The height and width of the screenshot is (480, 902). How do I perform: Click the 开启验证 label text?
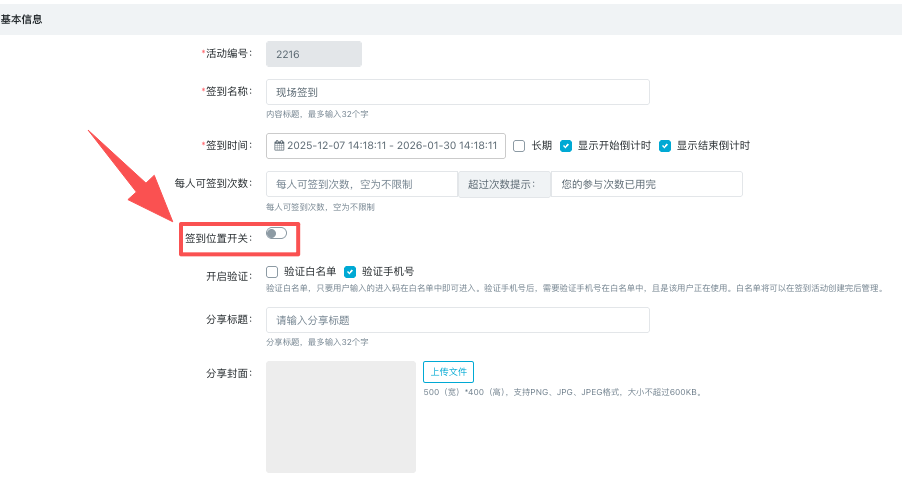[x=229, y=274]
